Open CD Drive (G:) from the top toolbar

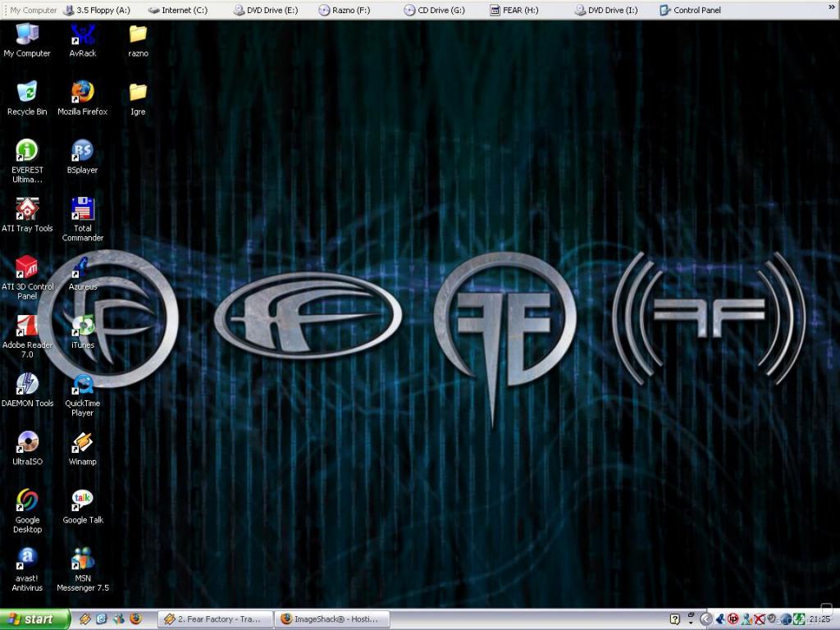(435, 10)
